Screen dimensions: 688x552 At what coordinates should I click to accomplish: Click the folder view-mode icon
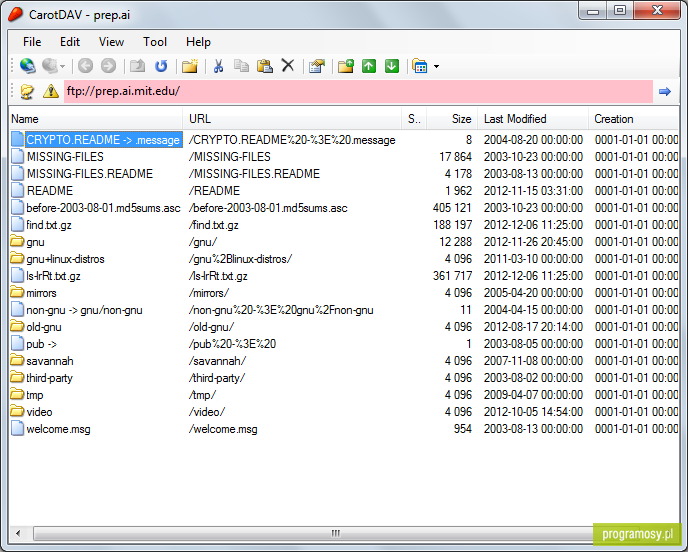click(x=420, y=66)
